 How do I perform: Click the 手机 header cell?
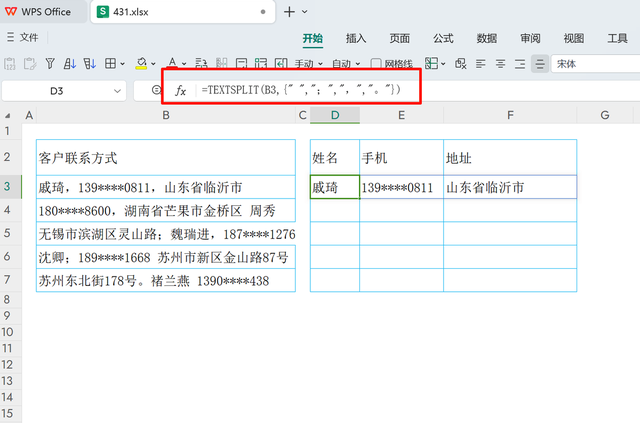pyautogui.click(x=402, y=158)
